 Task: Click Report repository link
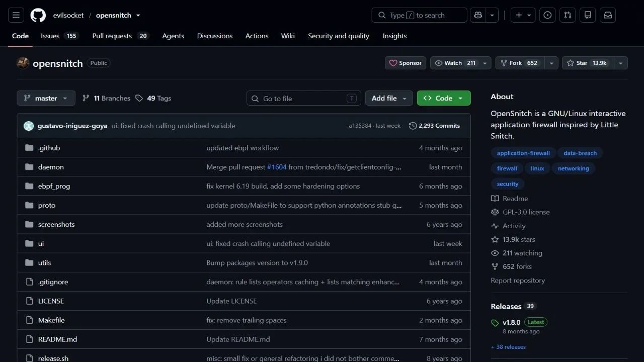pos(518,281)
